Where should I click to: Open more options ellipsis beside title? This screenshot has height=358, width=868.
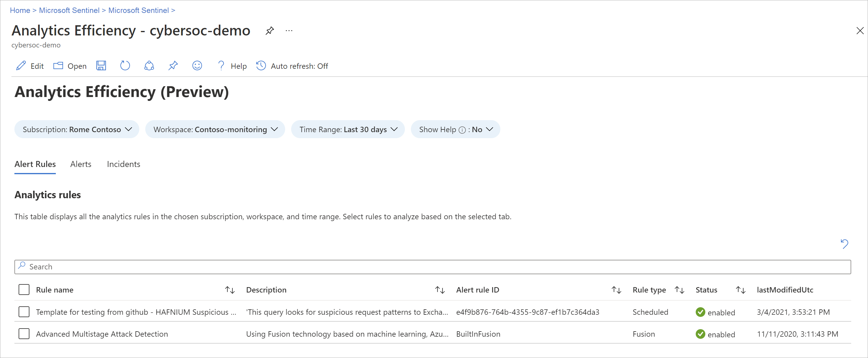click(x=289, y=31)
